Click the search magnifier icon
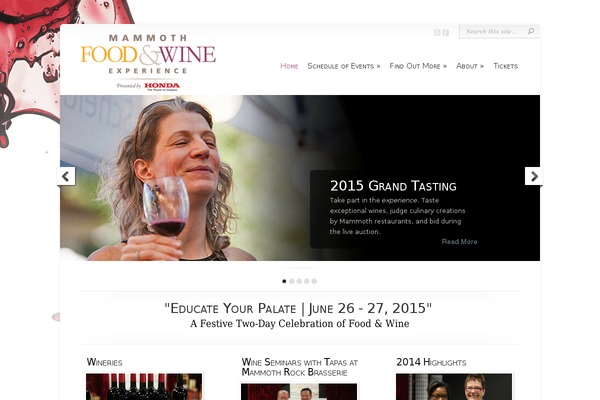600x400 pixels. click(x=531, y=31)
